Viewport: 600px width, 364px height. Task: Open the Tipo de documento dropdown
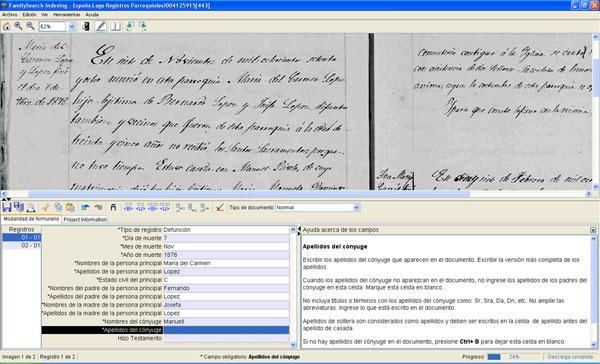click(x=356, y=207)
